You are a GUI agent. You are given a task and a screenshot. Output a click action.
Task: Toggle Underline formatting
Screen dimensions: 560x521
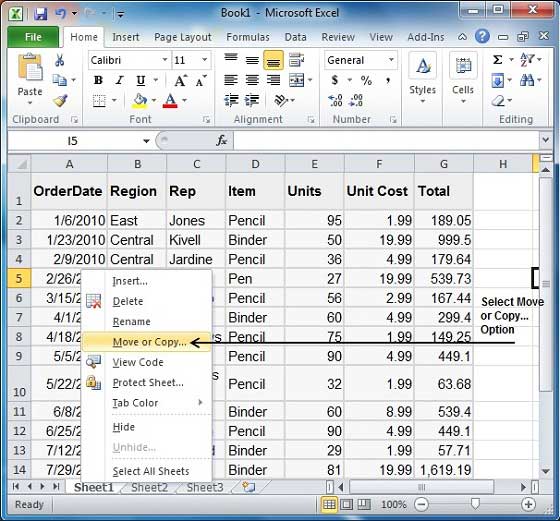pyautogui.click(x=141, y=81)
